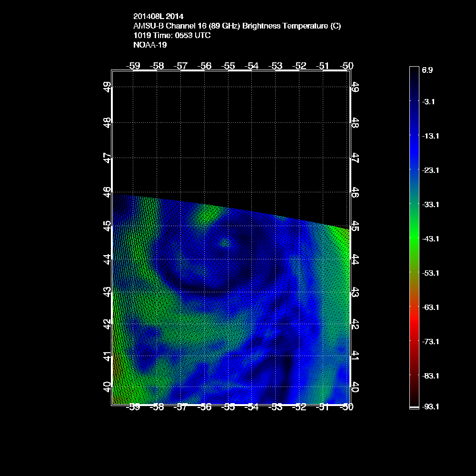Screen dimensions: 476x476
Task: Click the 46 latitude label on left axis
Action: (108, 192)
